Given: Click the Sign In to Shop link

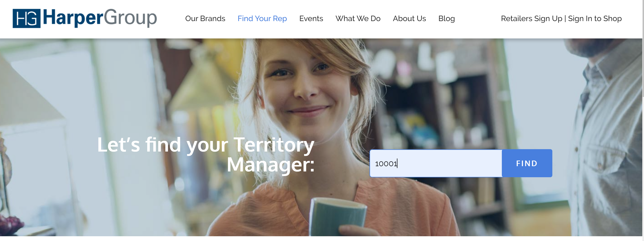Looking at the screenshot, I should click(x=595, y=19).
